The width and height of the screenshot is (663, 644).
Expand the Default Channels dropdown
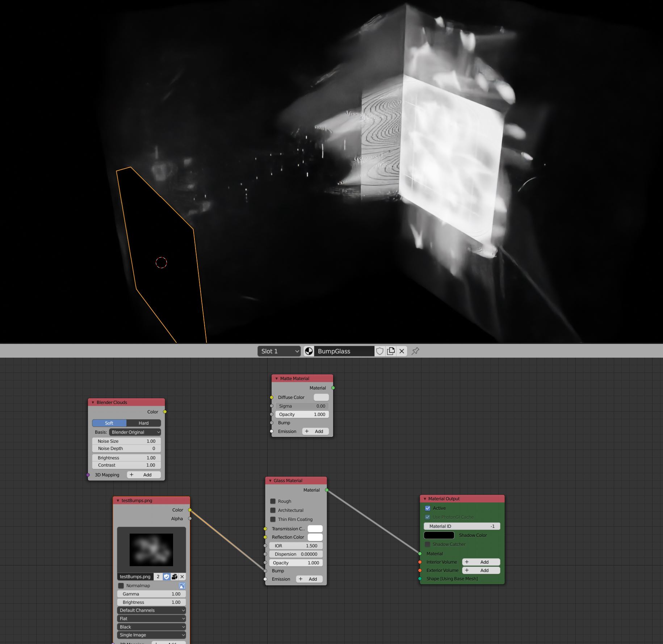tap(151, 610)
